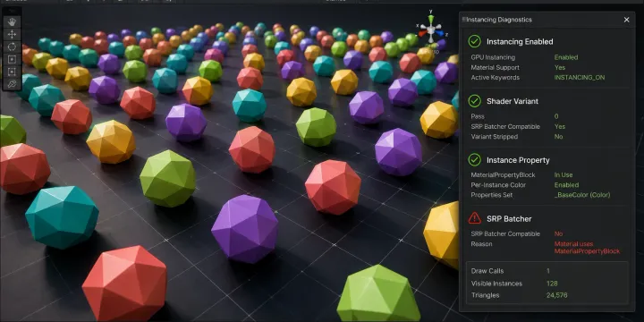Select the large green sphere cut off at bottom edge
This screenshot has width=644, height=322.
[x=377, y=294]
